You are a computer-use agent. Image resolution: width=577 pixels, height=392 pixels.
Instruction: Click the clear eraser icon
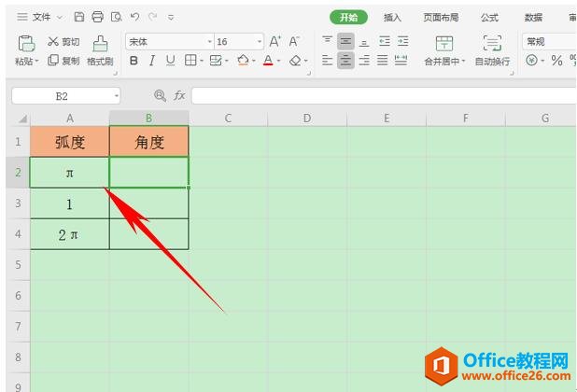pos(295,61)
